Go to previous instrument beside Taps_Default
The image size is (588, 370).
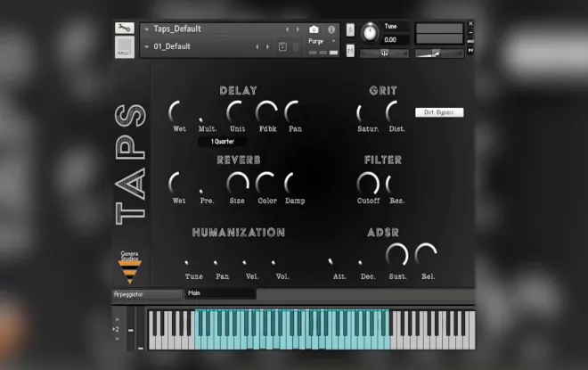pos(287,29)
